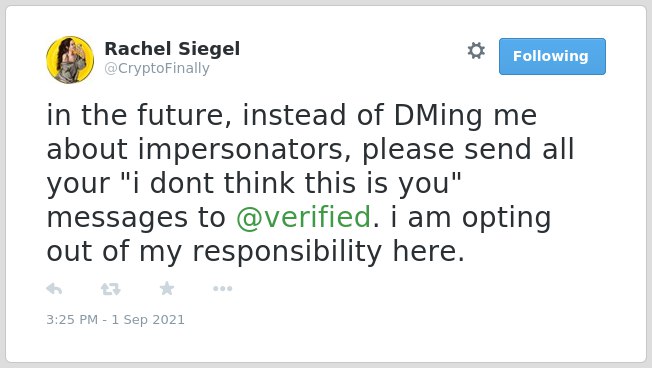Open the @CryptoFinally handle link
The height and width of the screenshot is (368, 652).
[157, 68]
